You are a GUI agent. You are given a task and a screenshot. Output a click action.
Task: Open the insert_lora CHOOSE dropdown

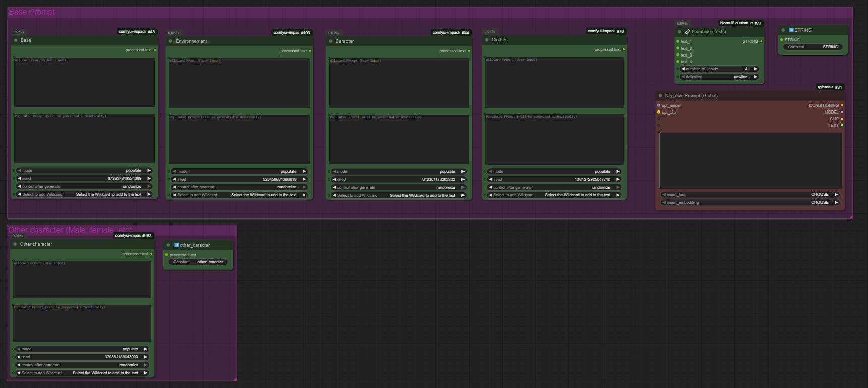749,195
